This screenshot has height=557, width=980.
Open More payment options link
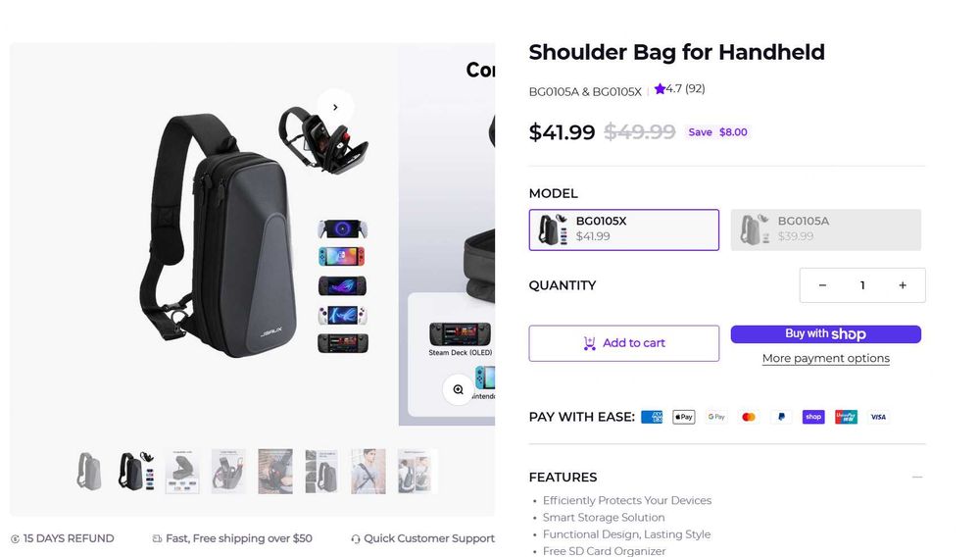(826, 359)
